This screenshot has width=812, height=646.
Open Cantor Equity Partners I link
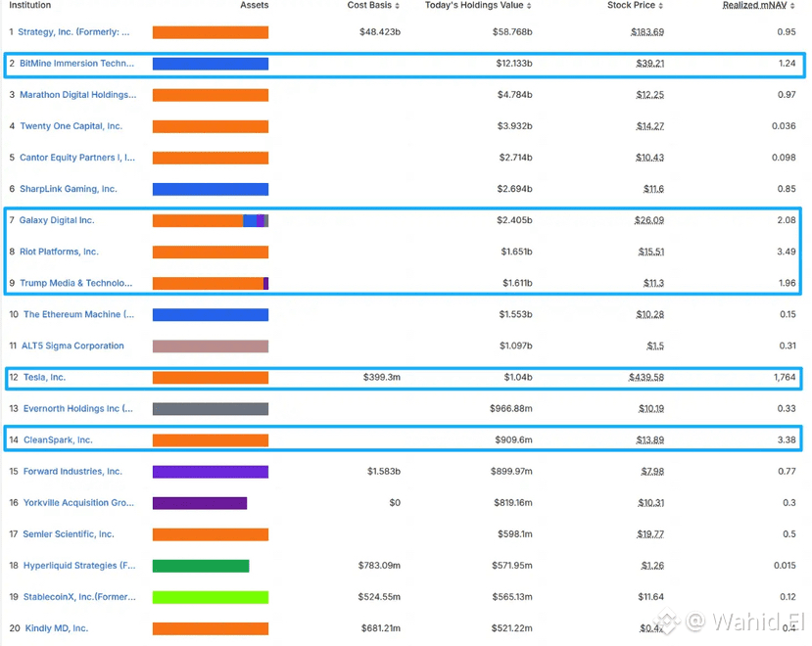tap(77, 158)
